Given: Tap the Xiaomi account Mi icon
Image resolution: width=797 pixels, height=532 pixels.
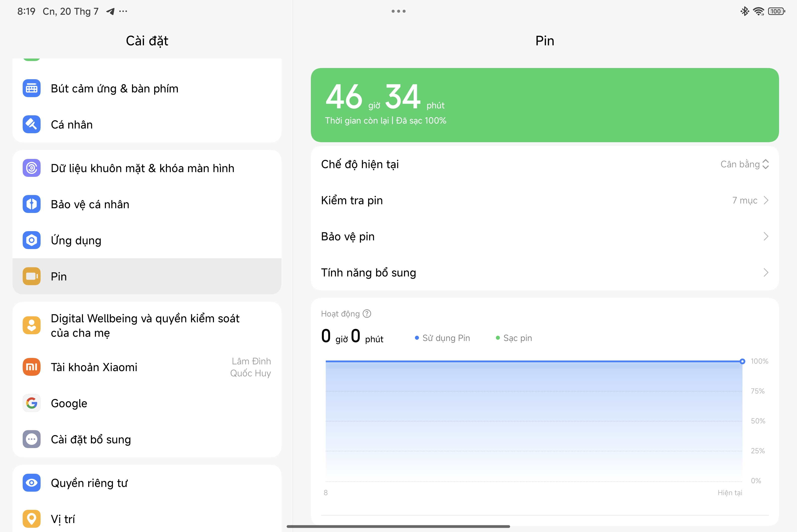Looking at the screenshot, I should pos(32,367).
